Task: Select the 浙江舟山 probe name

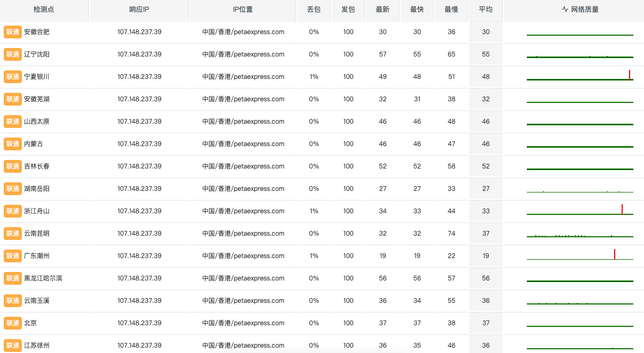Action: coord(37,211)
